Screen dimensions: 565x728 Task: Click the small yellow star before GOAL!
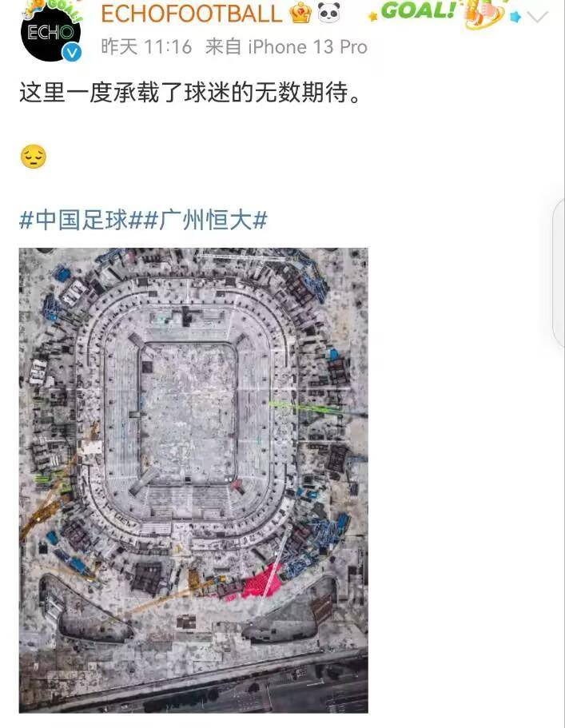(x=372, y=17)
